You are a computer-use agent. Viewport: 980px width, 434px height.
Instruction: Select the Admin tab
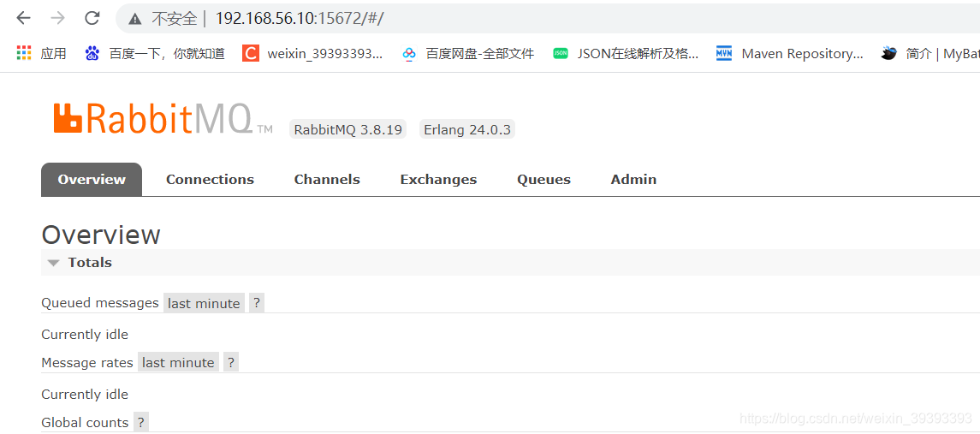633,180
